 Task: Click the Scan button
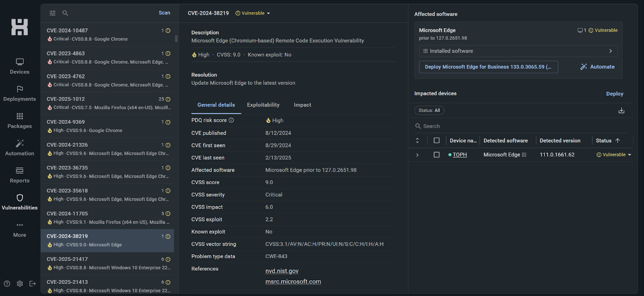[x=164, y=13]
